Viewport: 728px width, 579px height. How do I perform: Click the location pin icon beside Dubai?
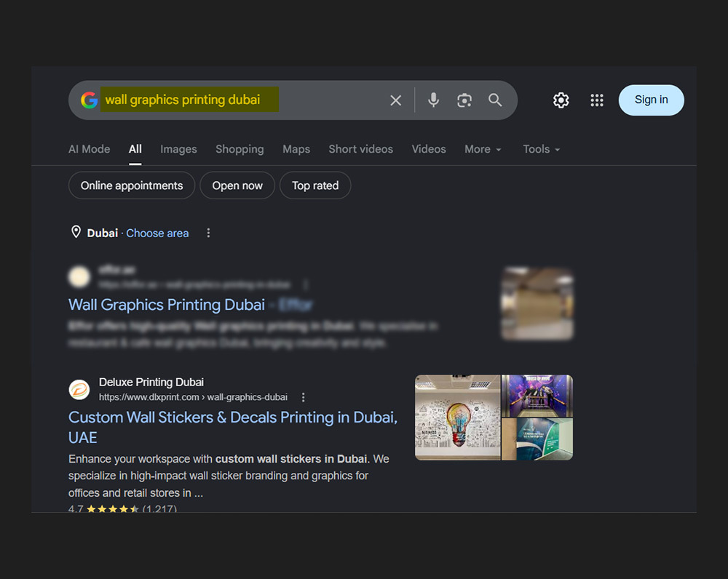(x=76, y=232)
